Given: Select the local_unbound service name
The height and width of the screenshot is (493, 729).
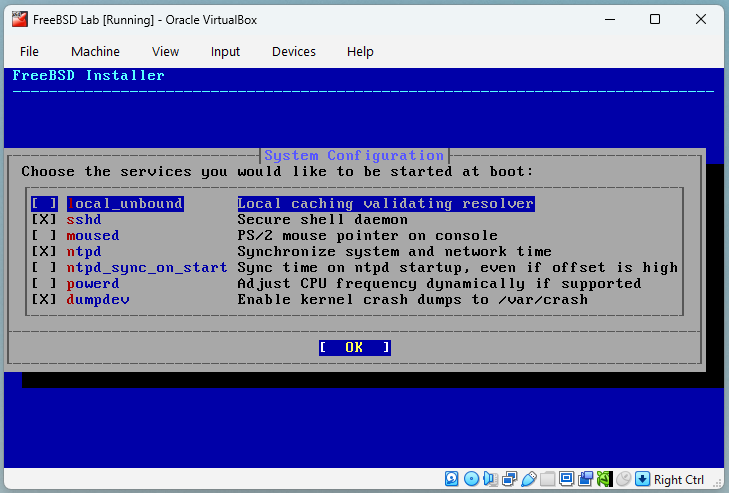Looking at the screenshot, I should click(x=125, y=204).
